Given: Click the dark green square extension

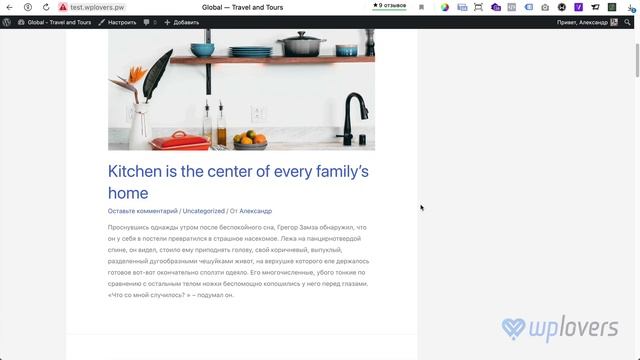Looking at the screenshot, I should coord(612,7).
